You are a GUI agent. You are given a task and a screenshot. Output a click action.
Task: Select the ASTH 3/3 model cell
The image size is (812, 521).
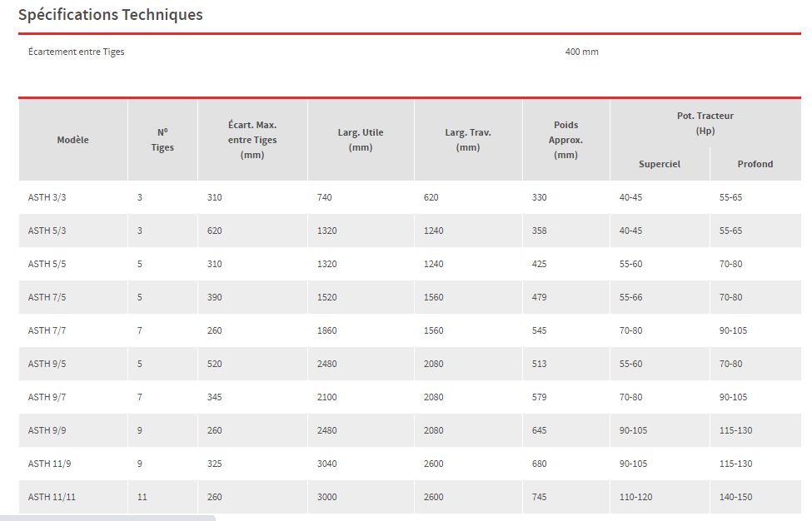[47, 197]
